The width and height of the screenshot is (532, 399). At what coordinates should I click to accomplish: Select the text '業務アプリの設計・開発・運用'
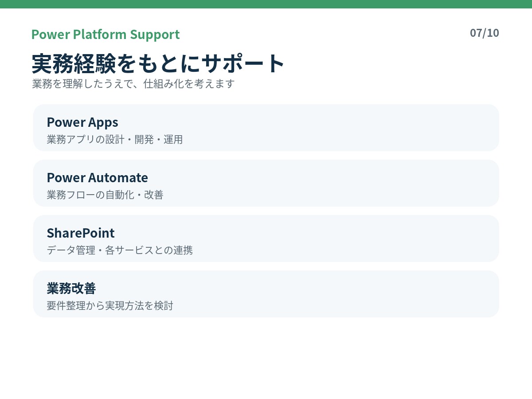click(115, 140)
